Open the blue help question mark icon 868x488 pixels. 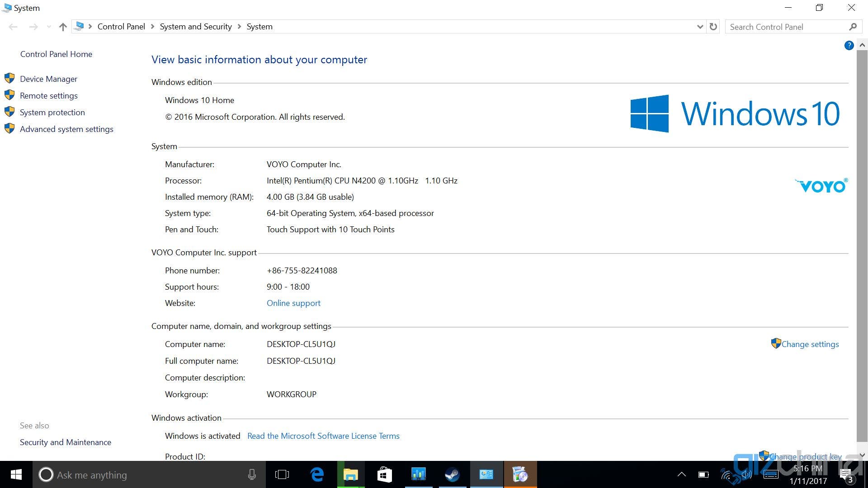coord(849,45)
